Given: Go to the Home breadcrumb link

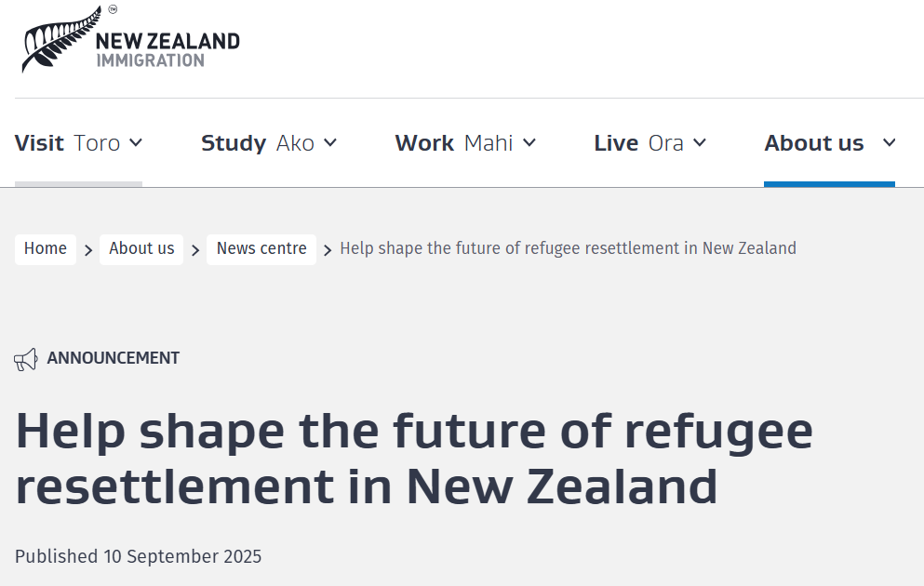Looking at the screenshot, I should pyautogui.click(x=46, y=248).
